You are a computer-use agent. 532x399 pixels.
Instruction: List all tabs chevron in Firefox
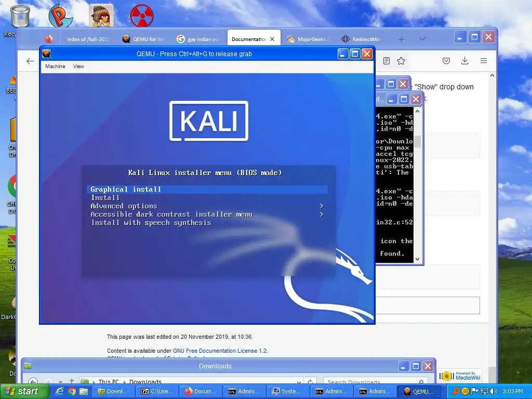click(x=422, y=39)
